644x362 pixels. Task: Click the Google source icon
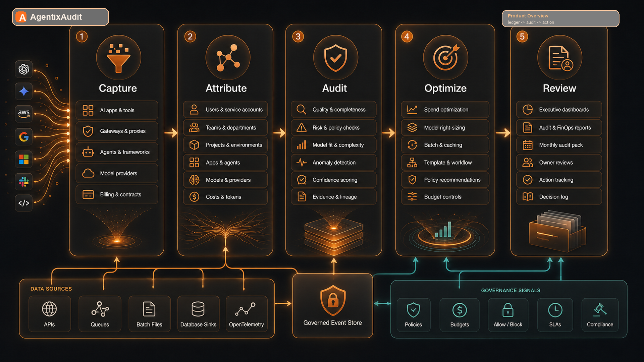click(x=23, y=137)
